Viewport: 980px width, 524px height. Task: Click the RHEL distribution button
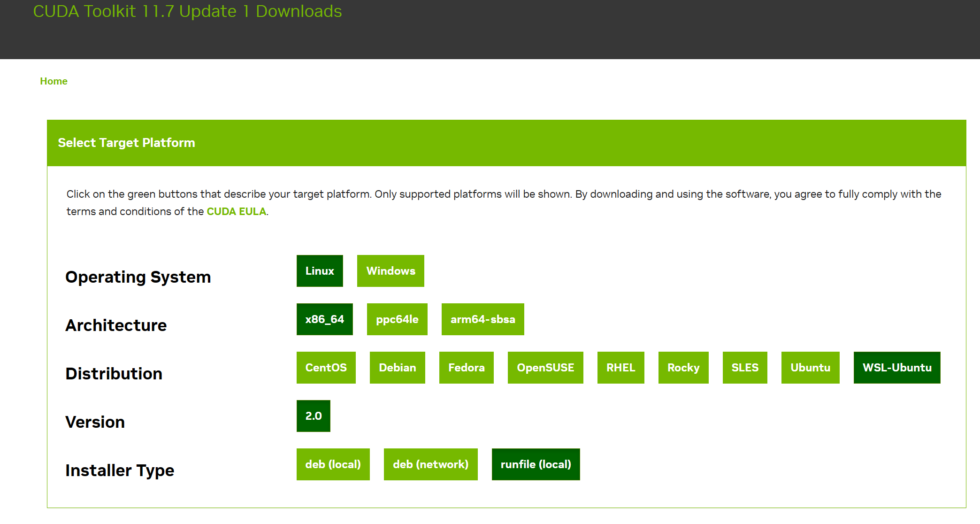point(620,368)
